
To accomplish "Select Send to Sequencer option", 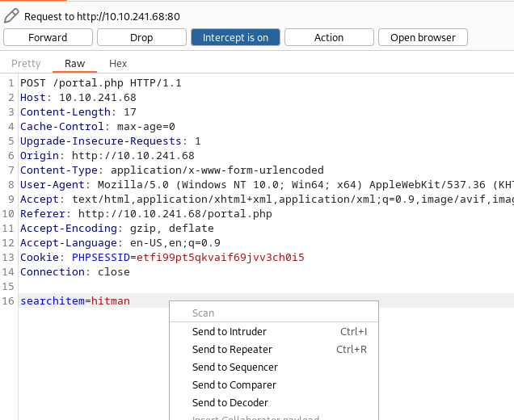I will [x=234, y=367].
